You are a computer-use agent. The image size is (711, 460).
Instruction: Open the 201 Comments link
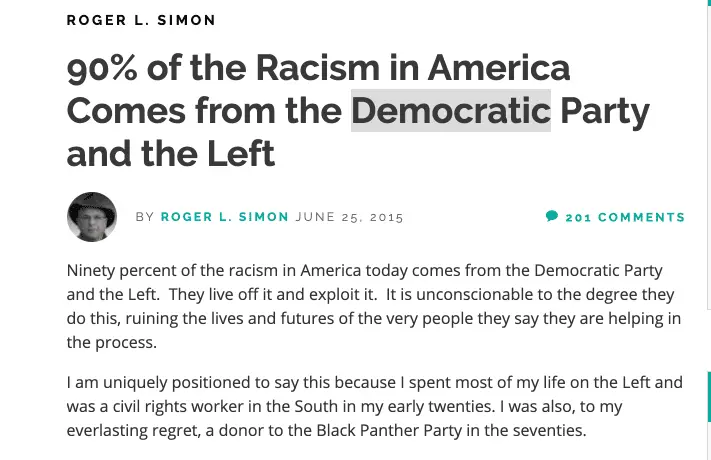pyautogui.click(x=625, y=217)
